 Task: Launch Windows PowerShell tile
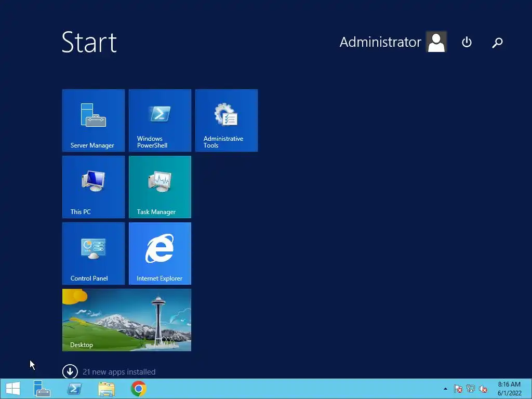(160, 121)
